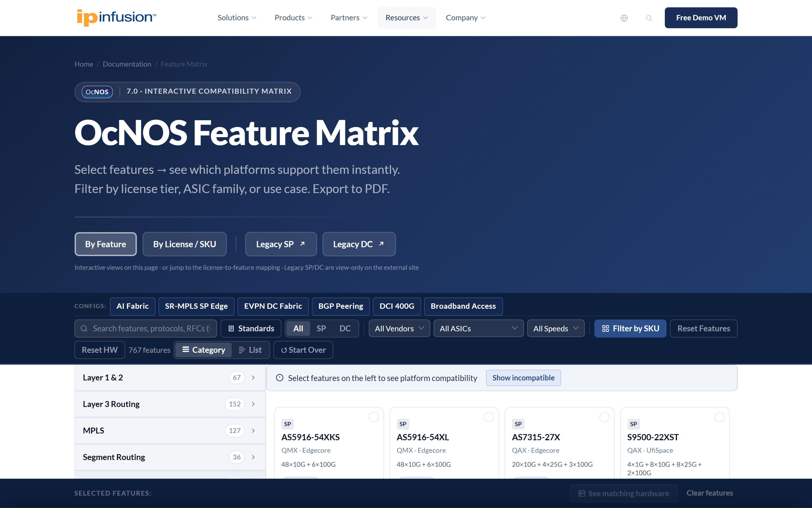Open site search magnifier icon
The height and width of the screenshot is (508, 812).
(x=649, y=18)
